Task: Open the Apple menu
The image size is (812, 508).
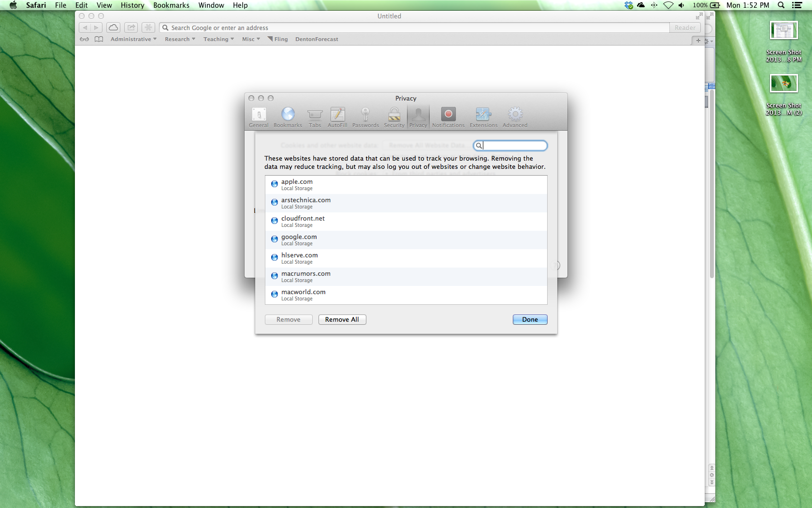Action: [13, 5]
